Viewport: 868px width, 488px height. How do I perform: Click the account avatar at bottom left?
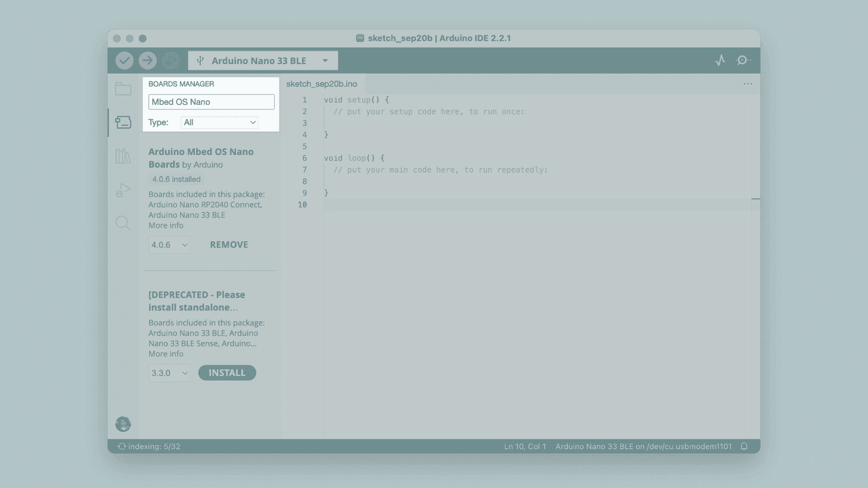[123, 424]
